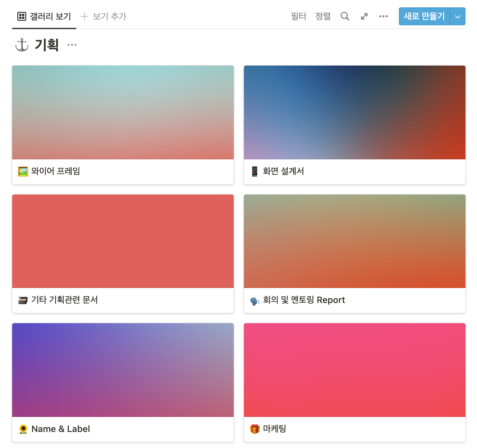
Task: Click the Name & Label title text
Action: pyautogui.click(x=61, y=429)
